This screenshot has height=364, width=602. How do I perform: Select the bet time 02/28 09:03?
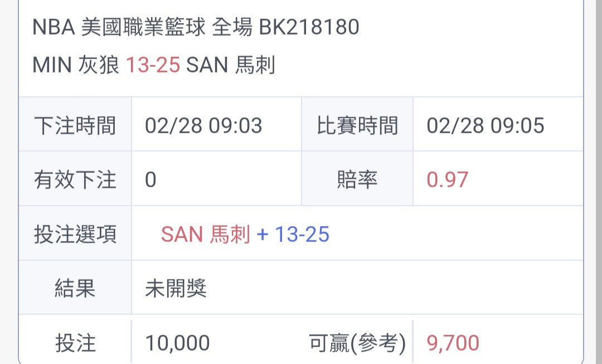coord(203,125)
